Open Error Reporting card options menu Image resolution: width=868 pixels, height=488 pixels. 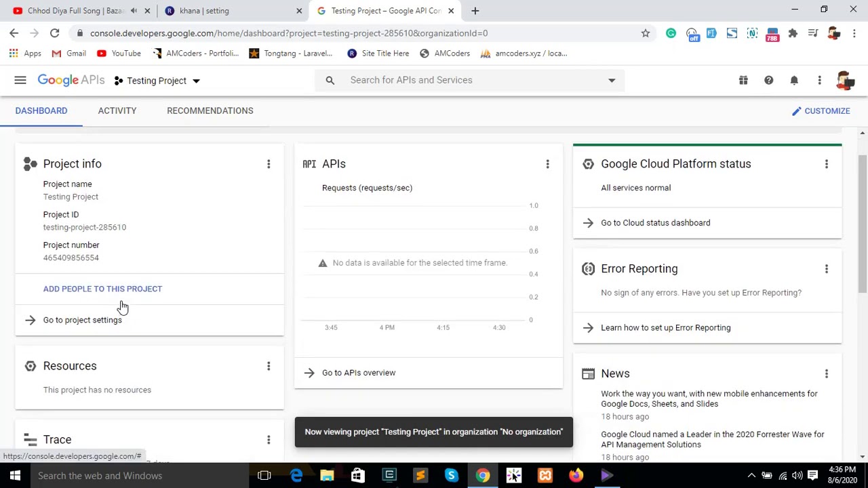(x=826, y=269)
